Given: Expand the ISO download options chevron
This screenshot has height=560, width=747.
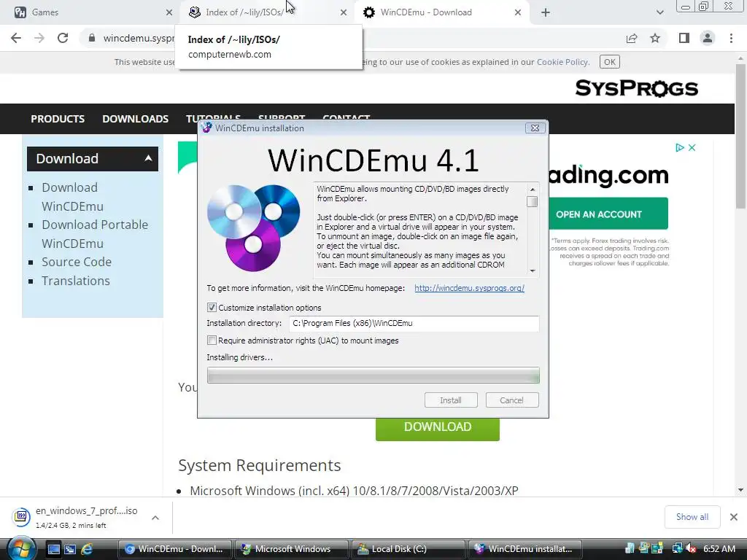Looking at the screenshot, I should [x=155, y=517].
